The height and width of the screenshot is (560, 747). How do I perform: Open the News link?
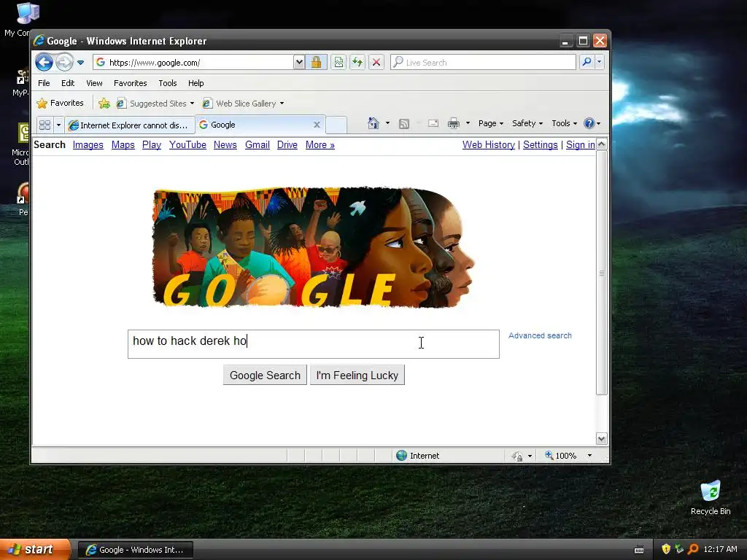pos(225,145)
